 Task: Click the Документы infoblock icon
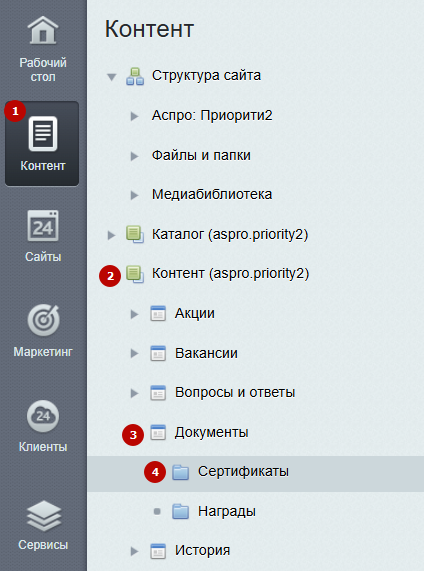[x=158, y=433]
